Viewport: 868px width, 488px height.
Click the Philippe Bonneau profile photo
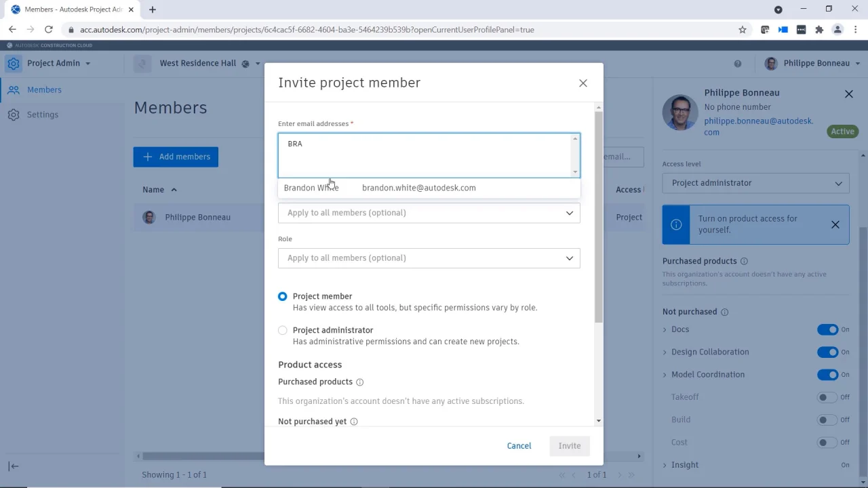680,112
